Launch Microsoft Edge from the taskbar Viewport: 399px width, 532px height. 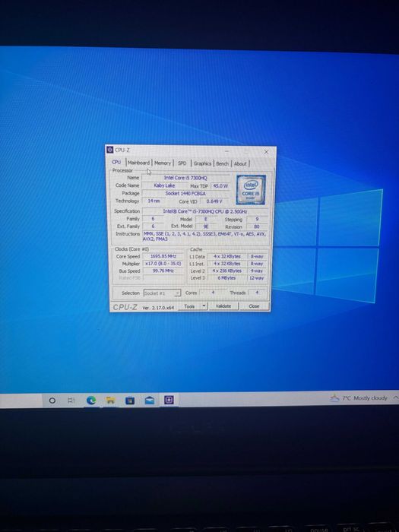coord(91,401)
